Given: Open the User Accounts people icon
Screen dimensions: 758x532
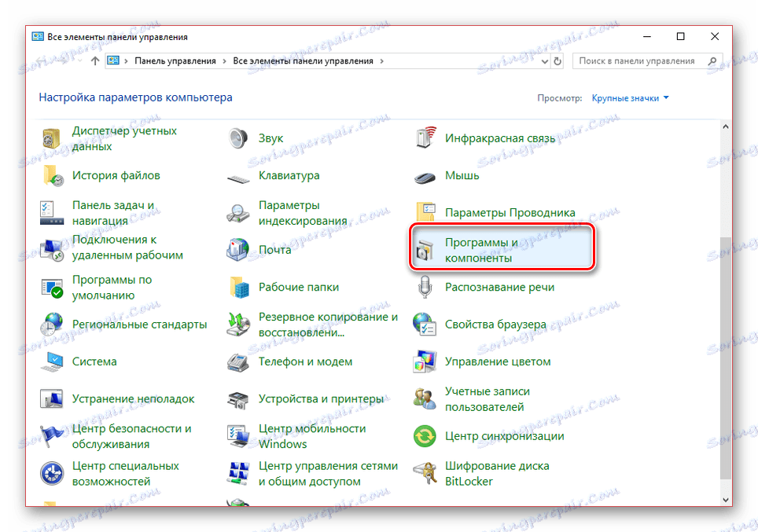Looking at the screenshot, I should point(425,398).
